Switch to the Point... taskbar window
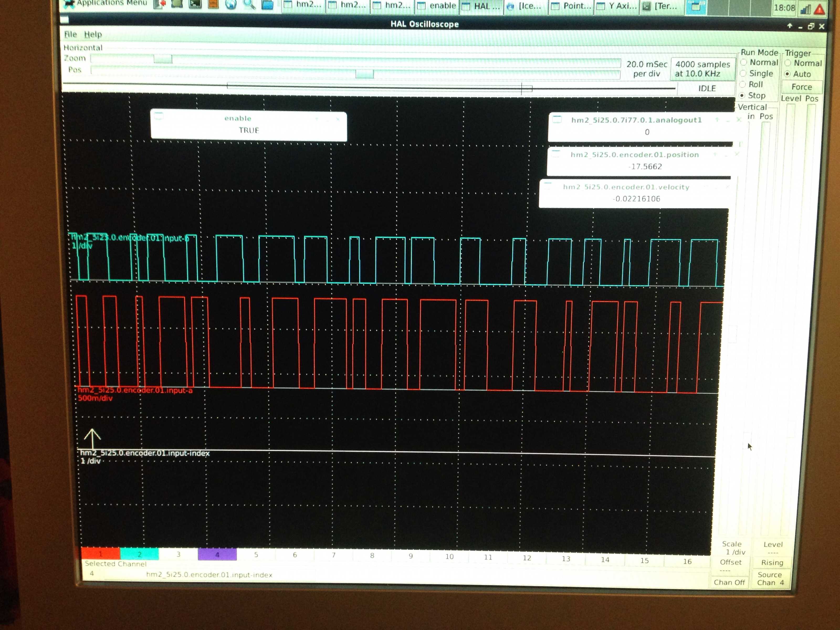This screenshot has width=840, height=630. tap(571, 6)
